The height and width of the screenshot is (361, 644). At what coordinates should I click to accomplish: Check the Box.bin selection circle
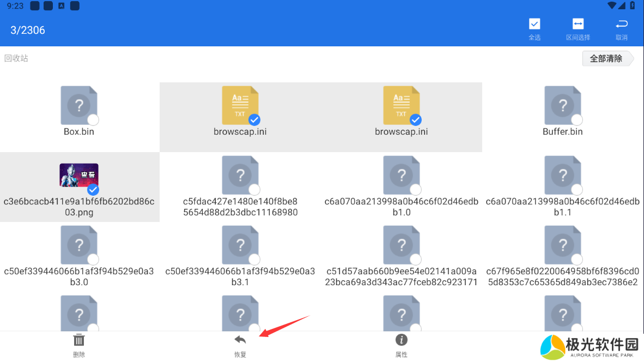tap(93, 120)
